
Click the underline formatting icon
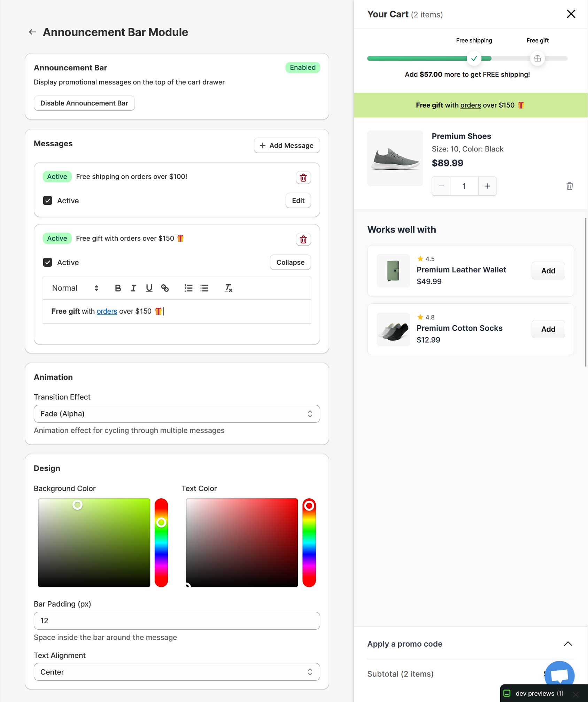pos(149,288)
